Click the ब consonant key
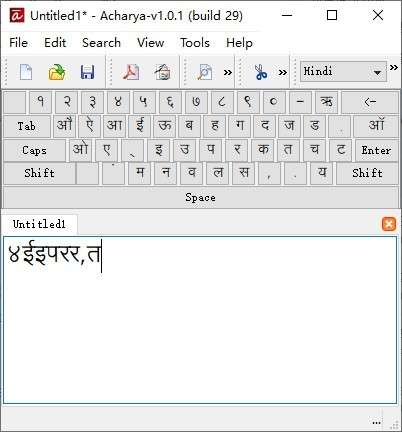 190,126
